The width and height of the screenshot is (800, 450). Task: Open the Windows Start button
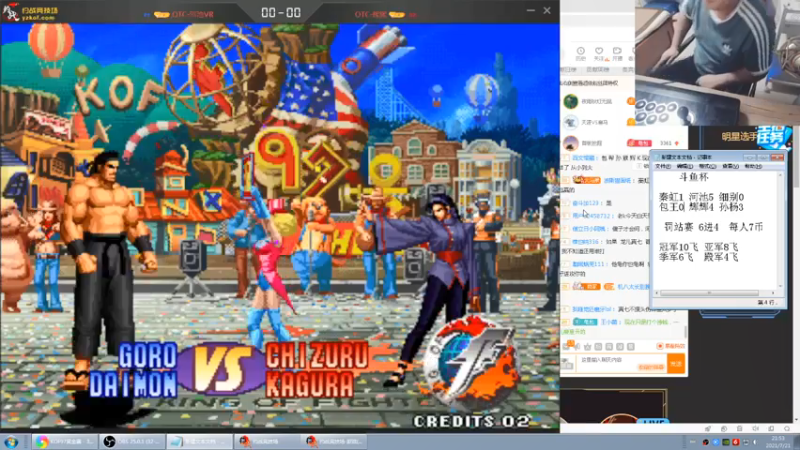pyautogui.click(x=11, y=442)
